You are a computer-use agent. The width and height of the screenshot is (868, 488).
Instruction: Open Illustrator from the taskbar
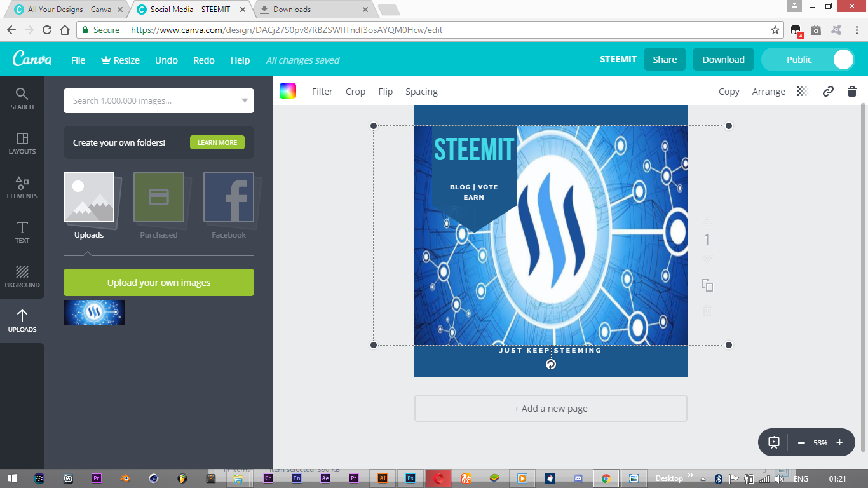383,478
